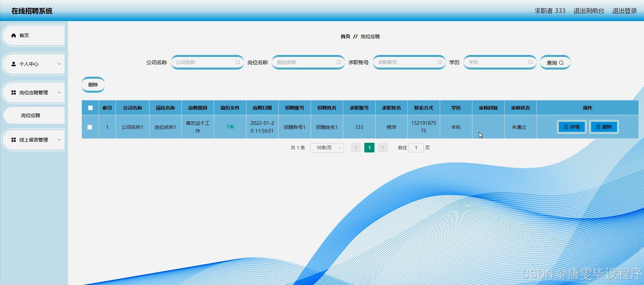644x285 pixels.
Task: Expand the 线上留言管理 menu chevron
Action: click(x=59, y=140)
